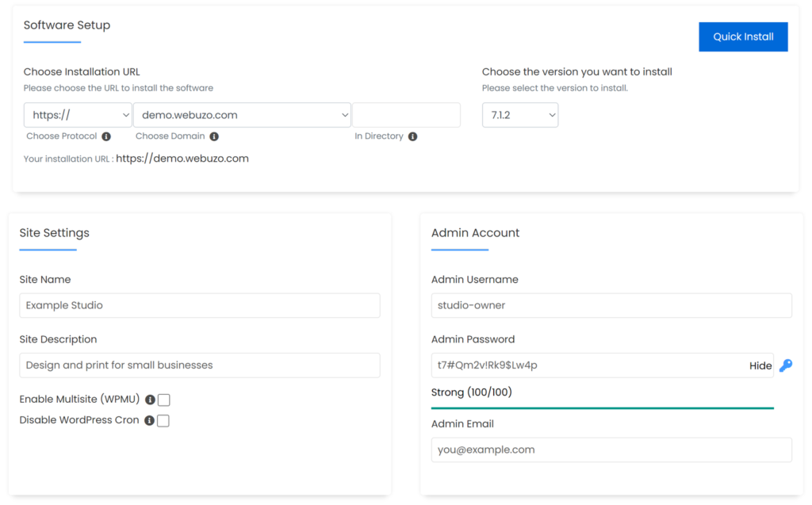
Task: Click 'Choose the version you want to install' label
Action: pos(577,72)
